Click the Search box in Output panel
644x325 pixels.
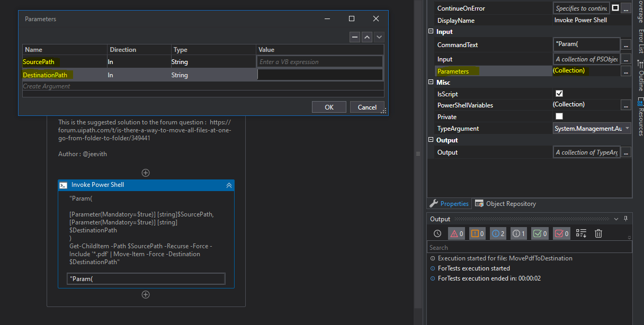(530, 247)
